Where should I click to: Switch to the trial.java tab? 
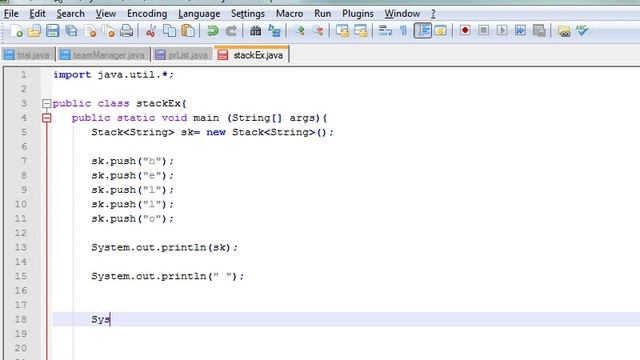tap(28, 55)
